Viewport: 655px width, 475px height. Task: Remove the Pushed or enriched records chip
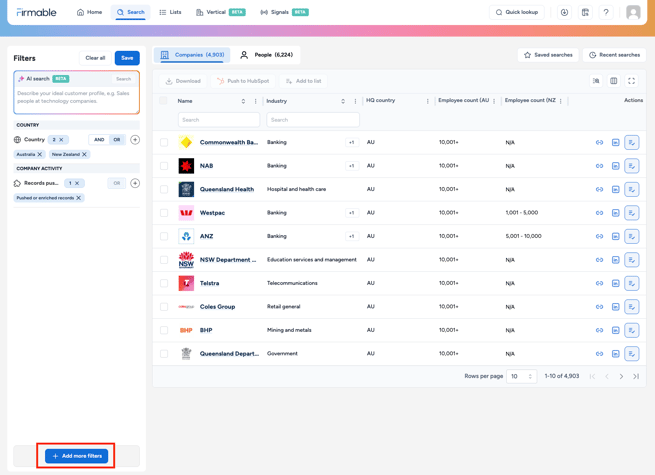79,198
